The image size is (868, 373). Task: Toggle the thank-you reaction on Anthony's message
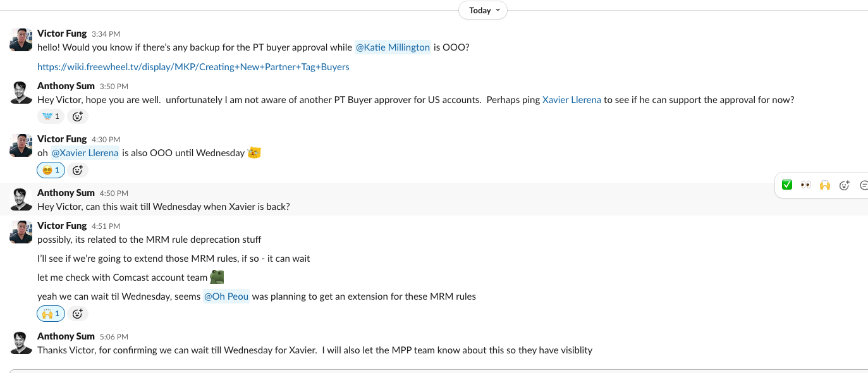[x=51, y=116]
